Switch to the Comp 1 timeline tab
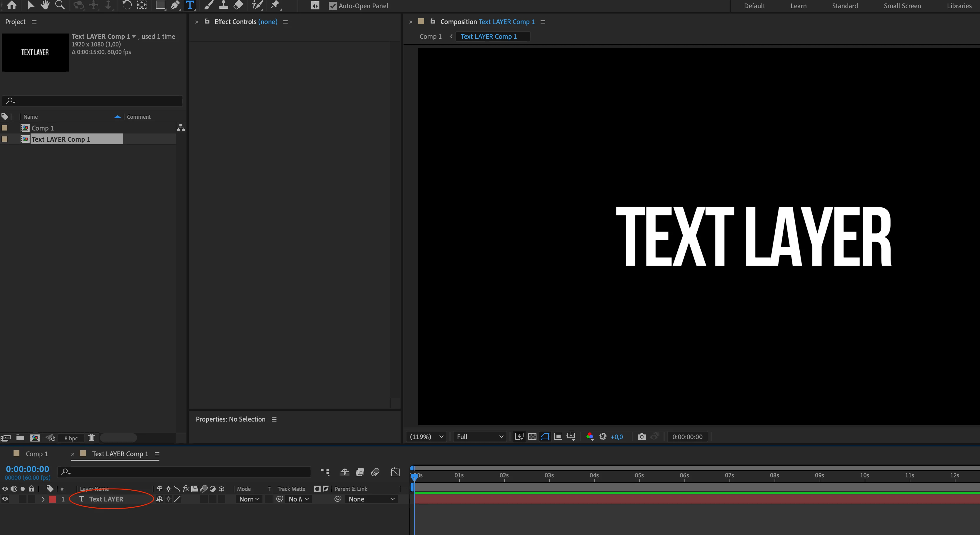The height and width of the screenshot is (535, 980). [x=36, y=454]
